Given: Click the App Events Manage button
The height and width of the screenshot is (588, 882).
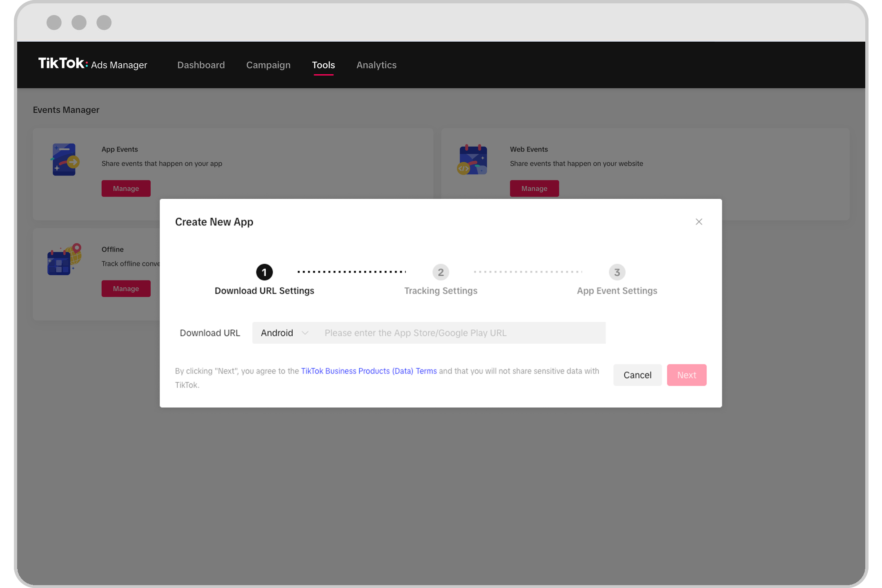Looking at the screenshot, I should pos(126,188).
